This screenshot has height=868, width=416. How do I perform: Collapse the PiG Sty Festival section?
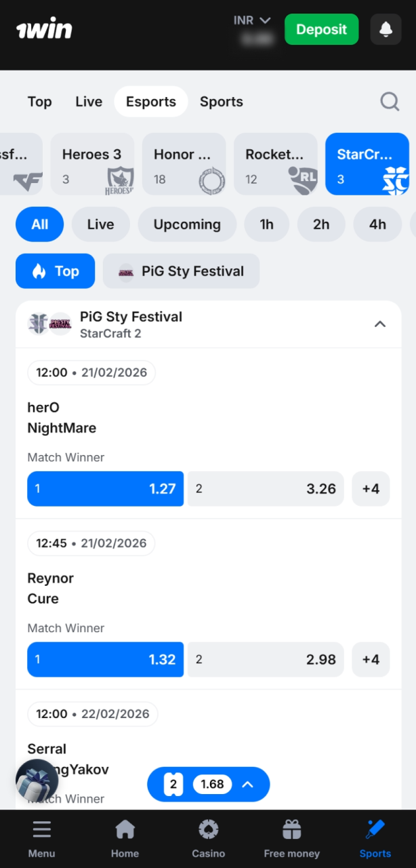380,324
